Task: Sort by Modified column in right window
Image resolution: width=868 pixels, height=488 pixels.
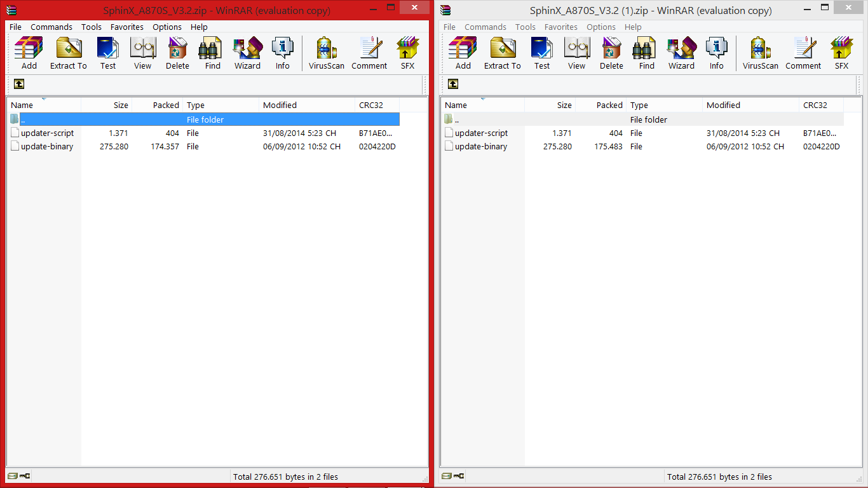Action: point(751,105)
